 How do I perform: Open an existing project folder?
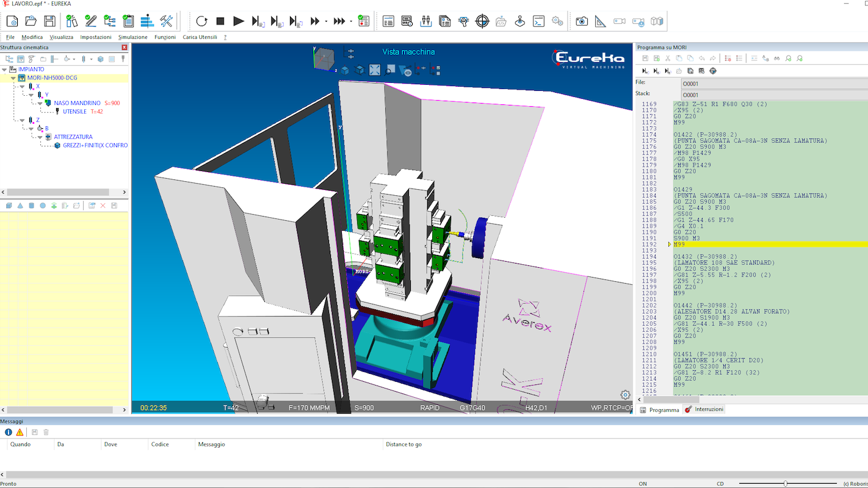31,21
